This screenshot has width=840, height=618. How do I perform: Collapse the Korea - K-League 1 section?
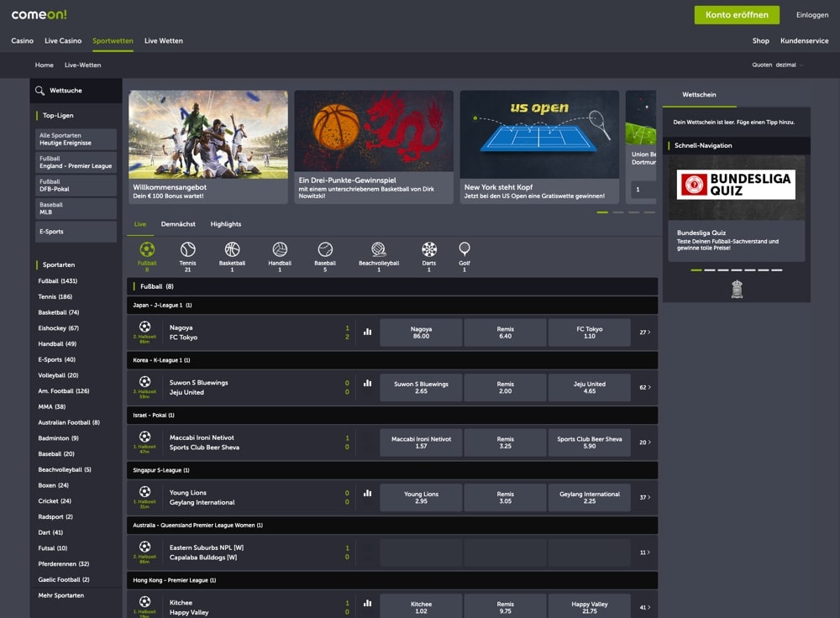(392, 360)
